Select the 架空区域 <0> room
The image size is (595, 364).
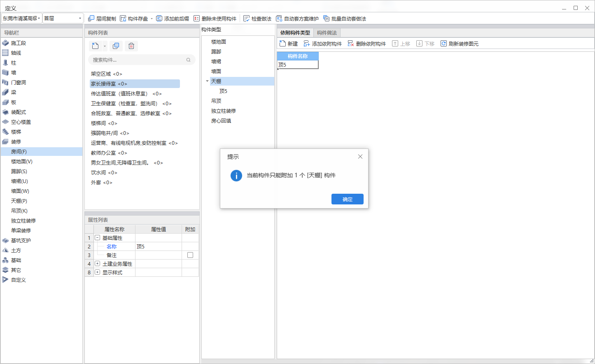(x=106, y=74)
